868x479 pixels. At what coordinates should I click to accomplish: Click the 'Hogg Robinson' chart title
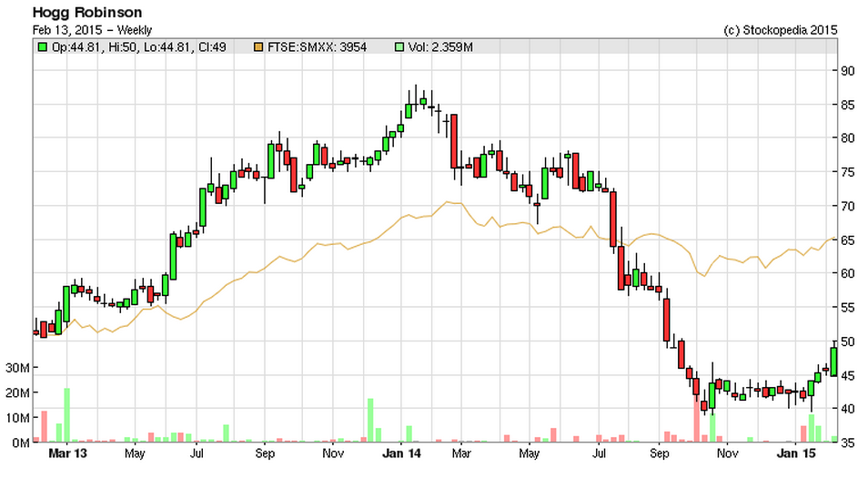(x=87, y=12)
